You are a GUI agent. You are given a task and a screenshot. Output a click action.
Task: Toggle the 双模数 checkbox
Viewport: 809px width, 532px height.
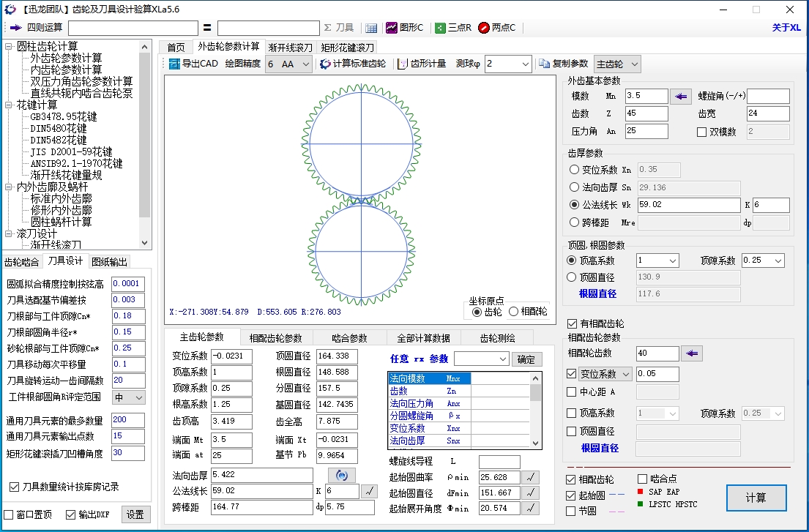click(701, 132)
